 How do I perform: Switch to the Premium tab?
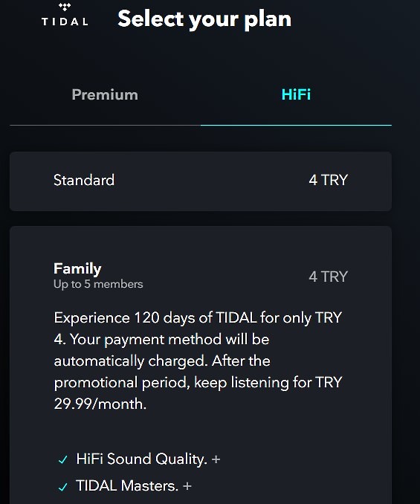[x=105, y=94]
